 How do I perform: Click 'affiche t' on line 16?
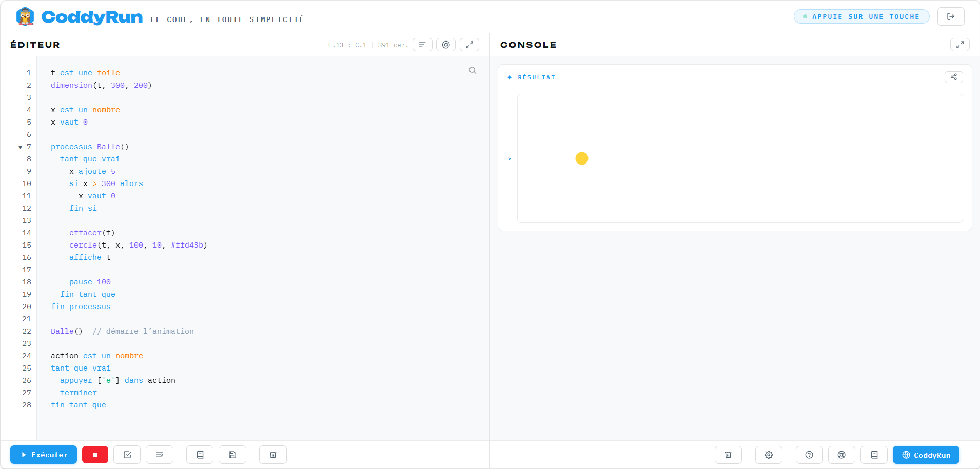[90, 257]
